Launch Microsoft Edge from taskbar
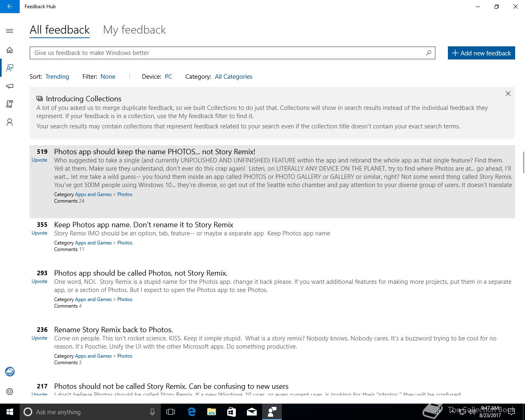Image resolution: width=525 pixels, height=420 pixels. pyautogui.click(x=192, y=412)
